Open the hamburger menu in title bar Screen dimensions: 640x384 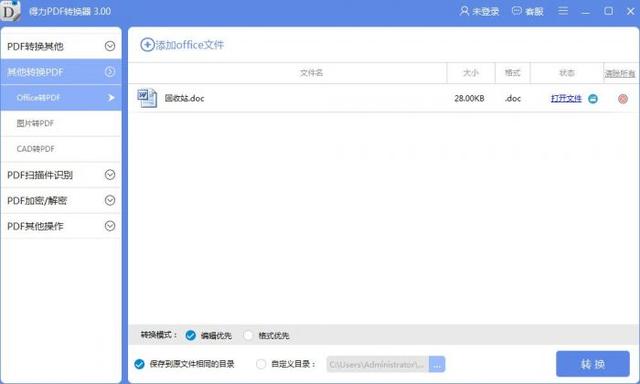click(x=563, y=11)
